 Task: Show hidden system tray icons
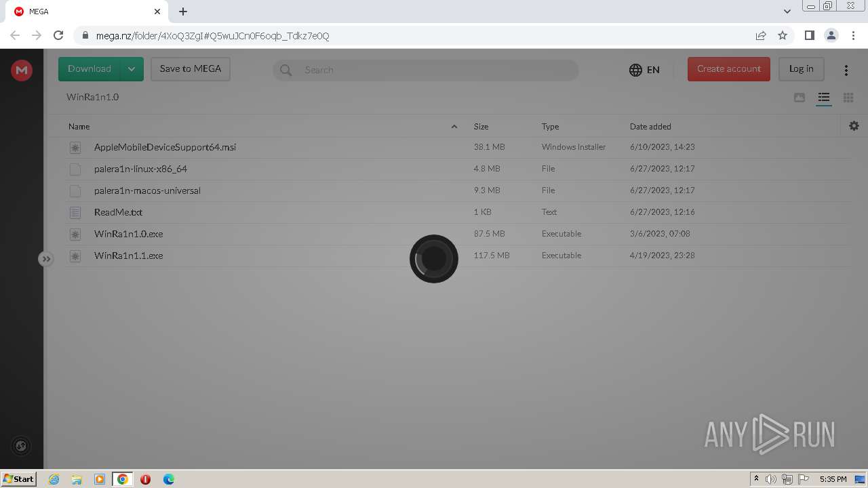pyautogui.click(x=756, y=479)
